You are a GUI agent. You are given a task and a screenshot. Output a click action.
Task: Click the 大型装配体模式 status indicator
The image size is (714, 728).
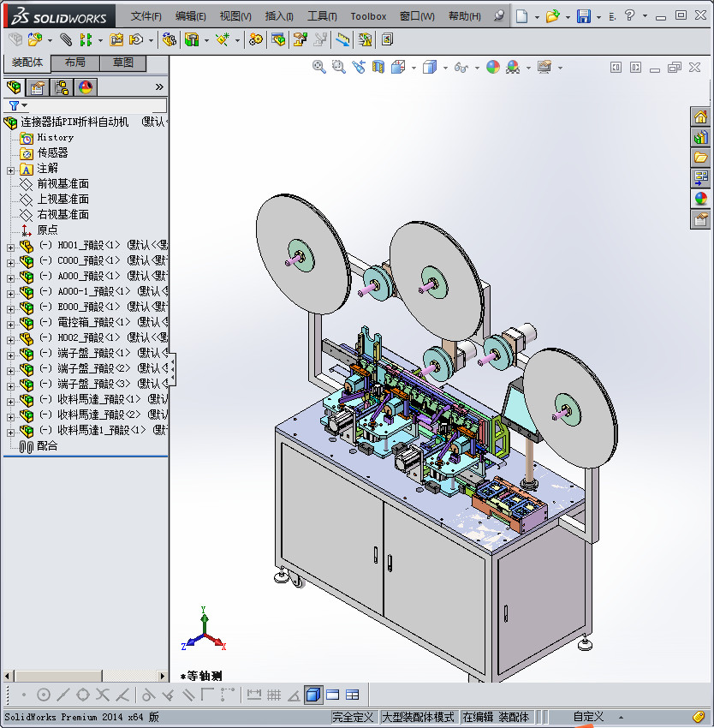pyautogui.click(x=419, y=717)
